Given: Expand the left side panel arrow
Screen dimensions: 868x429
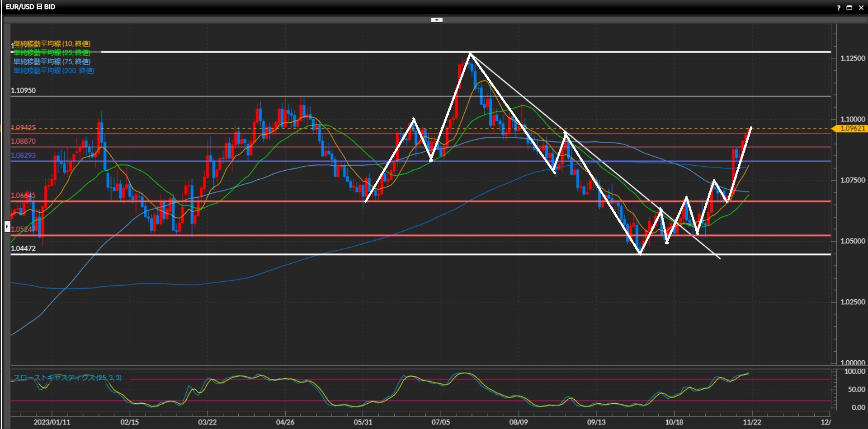Looking at the screenshot, I should click(7, 226).
